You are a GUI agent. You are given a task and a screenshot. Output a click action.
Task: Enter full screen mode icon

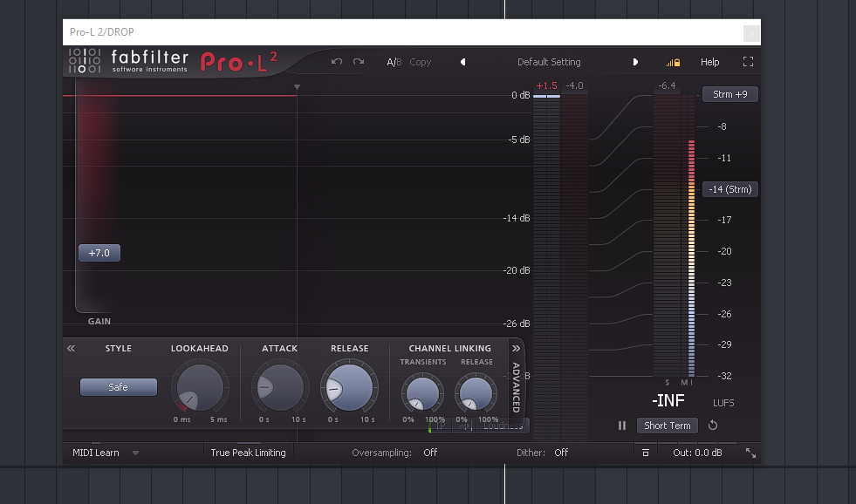748,62
